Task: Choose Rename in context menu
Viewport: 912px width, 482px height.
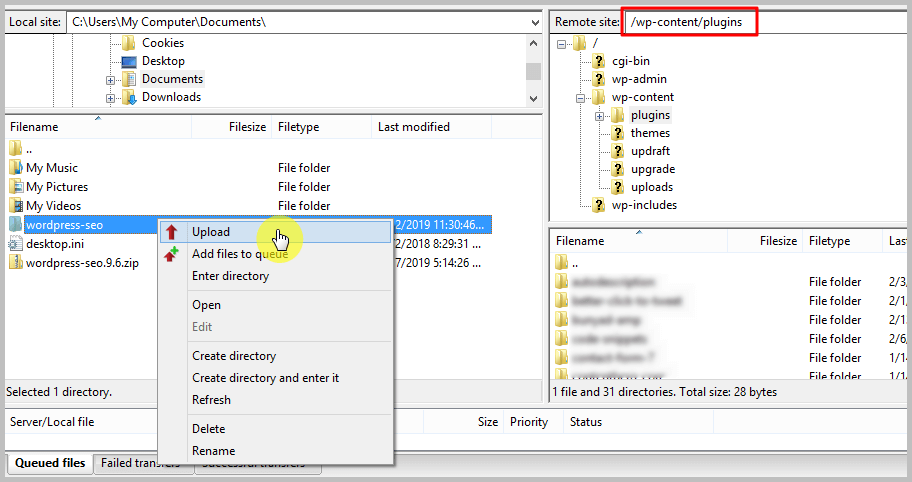Action: [x=276, y=451]
